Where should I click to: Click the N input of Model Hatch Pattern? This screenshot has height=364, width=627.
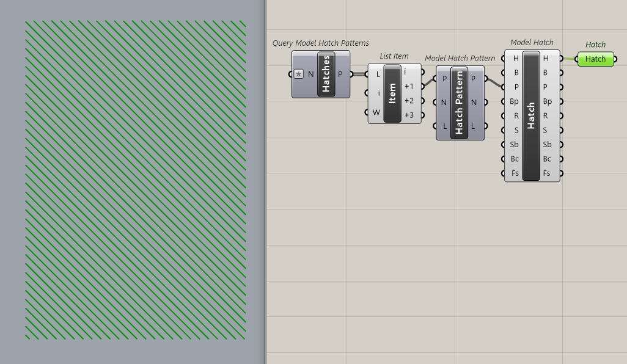(x=444, y=102)
